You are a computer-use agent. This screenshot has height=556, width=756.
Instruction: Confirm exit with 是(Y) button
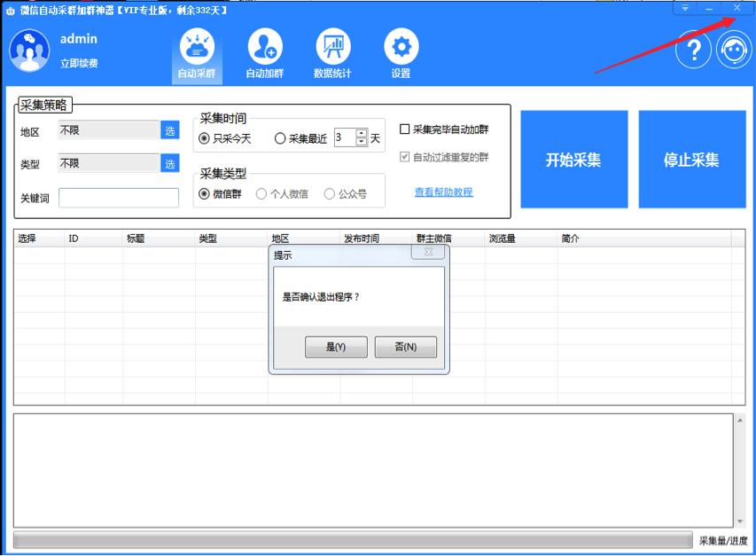[x=336, y=347]
